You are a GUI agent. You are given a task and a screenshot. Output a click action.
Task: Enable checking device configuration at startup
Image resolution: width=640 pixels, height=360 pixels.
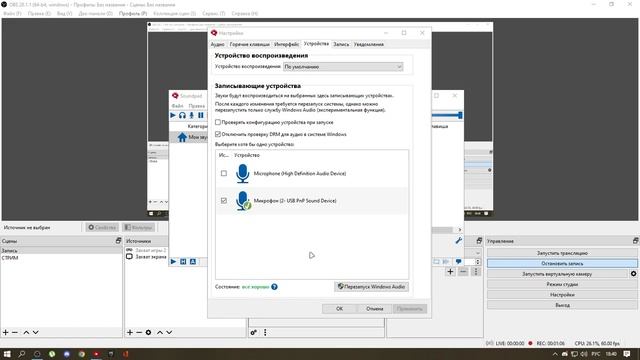pos(218,122)
